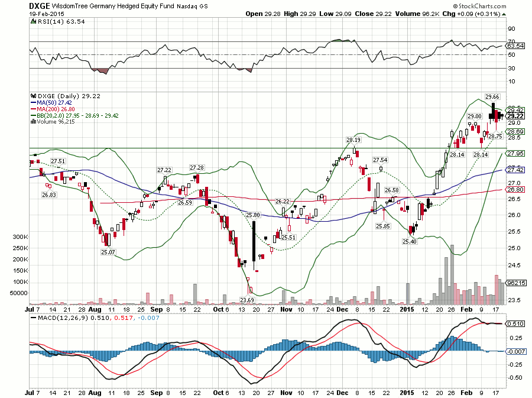Click the volume bars icon in legend
Image resolution: width=532 pixels, height=398 pixels.
click(33, 121)
